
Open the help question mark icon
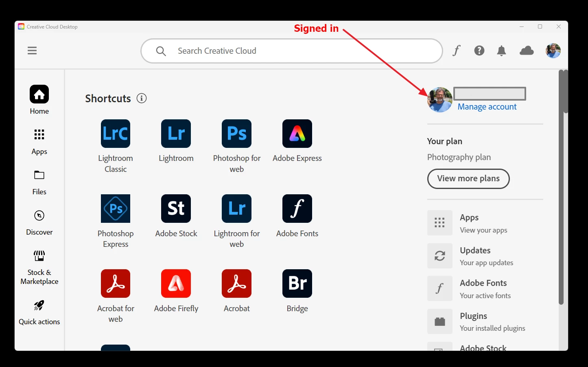[x=479, y=51]
